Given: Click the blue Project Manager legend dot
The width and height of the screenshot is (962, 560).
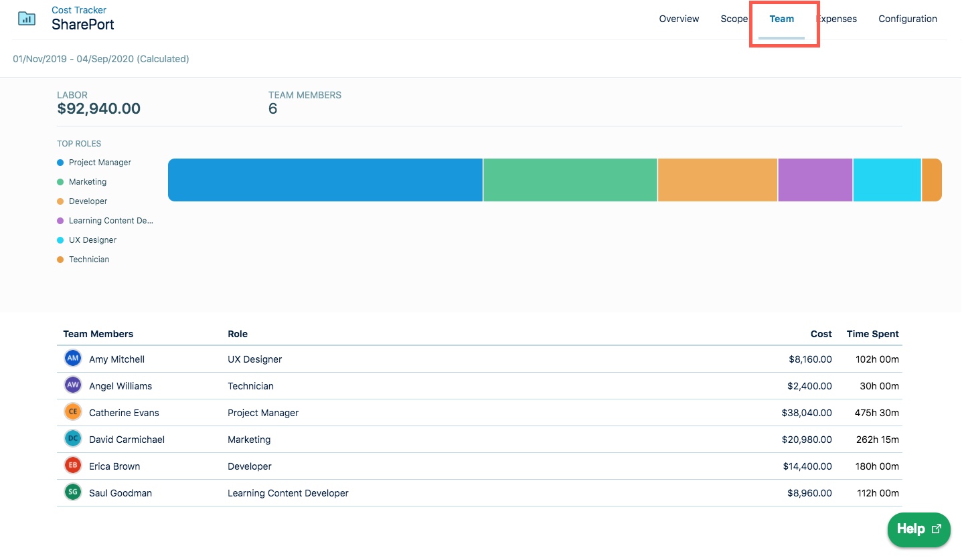Looking at the screenshot, I should point(60,163).
